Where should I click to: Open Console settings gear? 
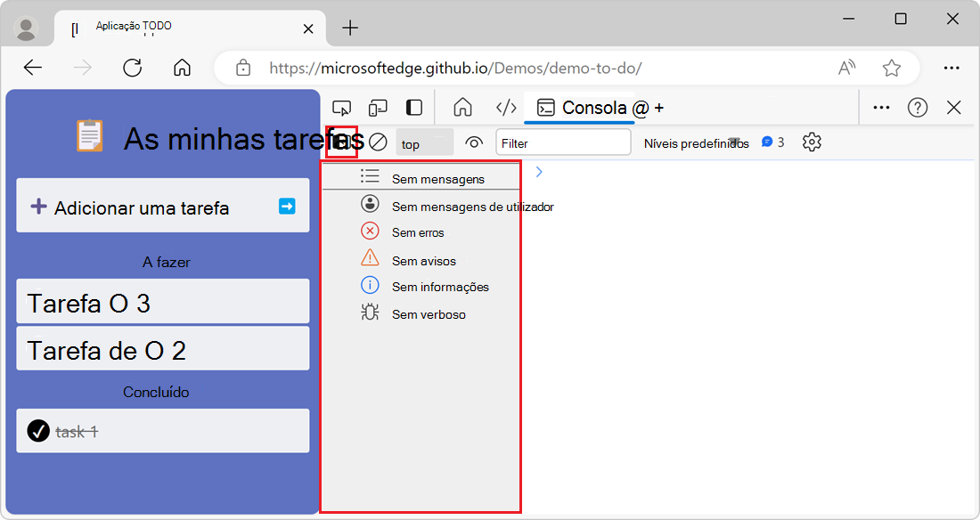[x=812, y=142]
